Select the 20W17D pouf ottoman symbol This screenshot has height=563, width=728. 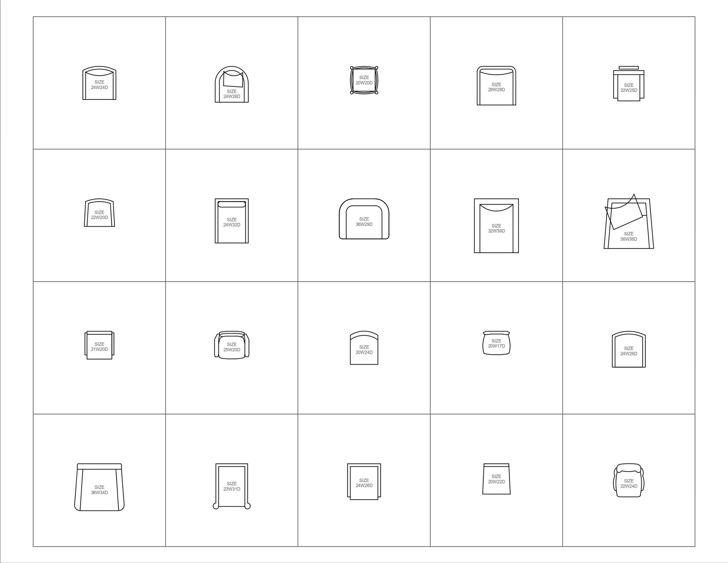496,343
